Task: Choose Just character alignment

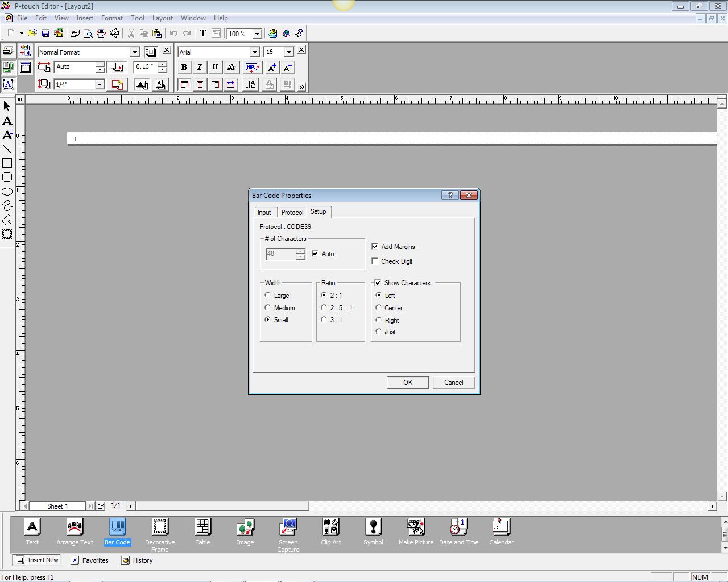Action: (379, 331)
